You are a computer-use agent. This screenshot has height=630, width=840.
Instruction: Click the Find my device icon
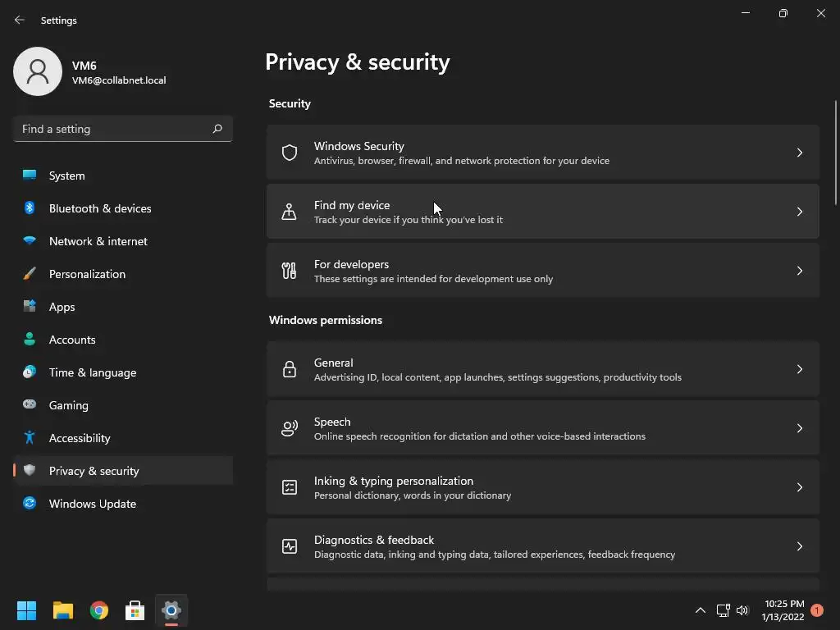tap(290, 212)
